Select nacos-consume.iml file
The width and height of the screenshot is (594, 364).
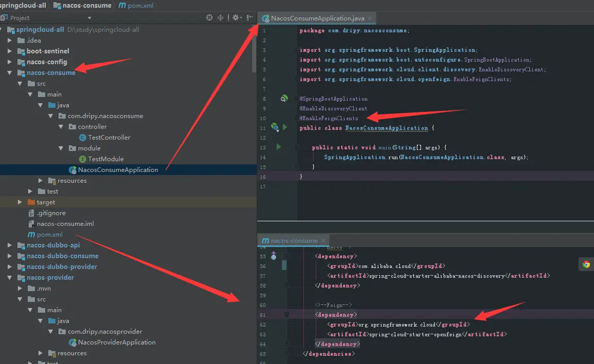[65, 224]
